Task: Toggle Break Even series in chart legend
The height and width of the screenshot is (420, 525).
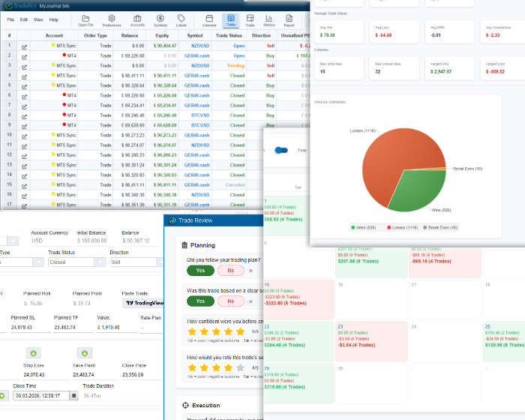Action: (440, 227)
